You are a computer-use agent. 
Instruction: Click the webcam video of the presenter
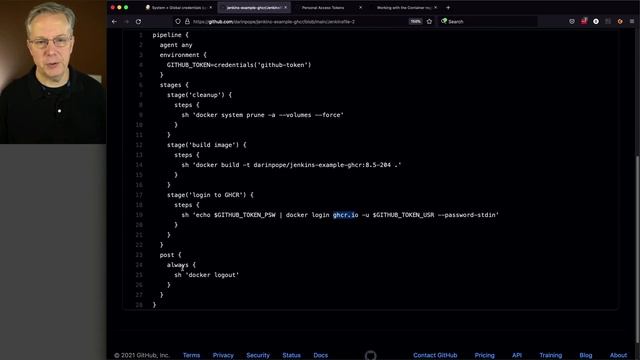53,72
